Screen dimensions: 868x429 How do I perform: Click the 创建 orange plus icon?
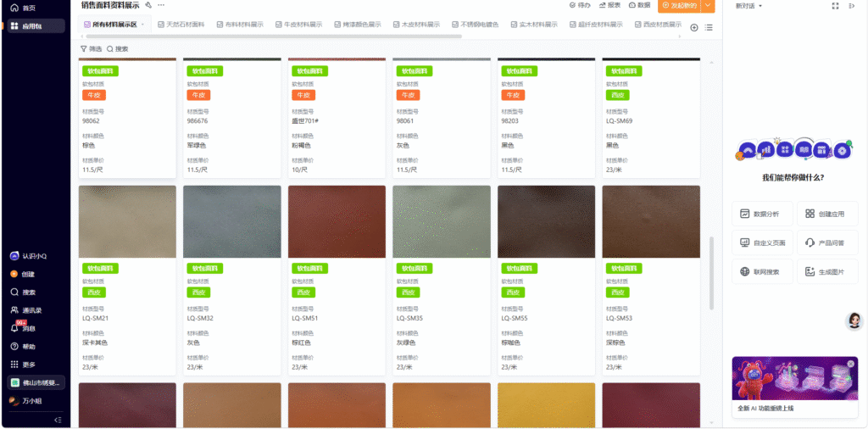[x=14, y=274]
